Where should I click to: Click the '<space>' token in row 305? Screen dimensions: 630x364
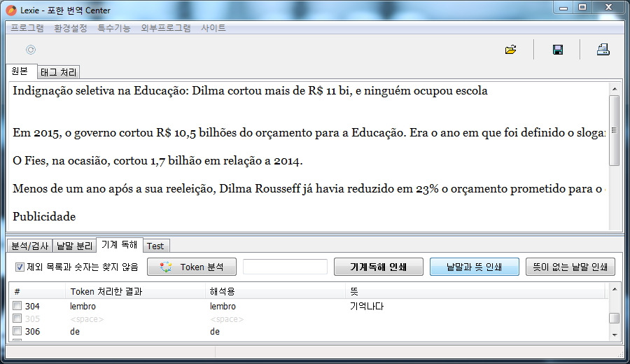click(87, 319)
